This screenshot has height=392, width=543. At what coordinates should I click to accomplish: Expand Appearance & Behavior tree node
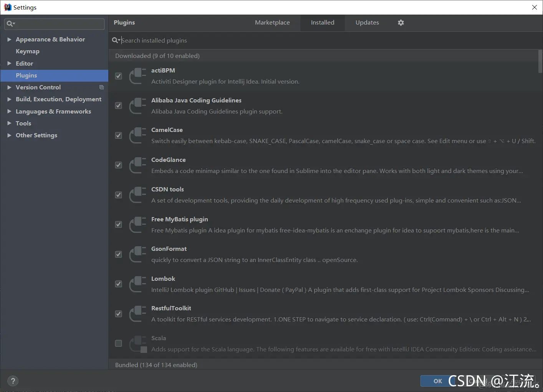click(x=9, y=39)
